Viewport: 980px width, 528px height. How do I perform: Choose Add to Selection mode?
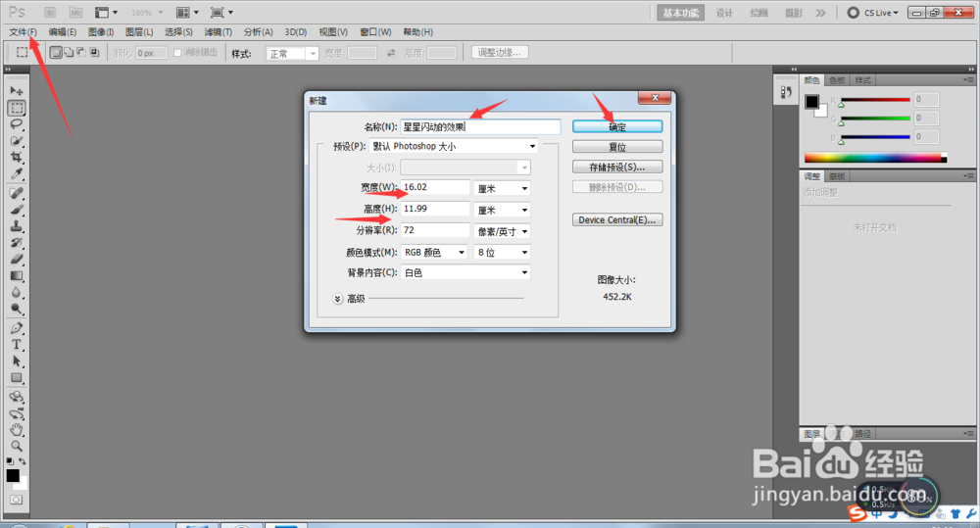pyautogui.click(x=69, y=53)
